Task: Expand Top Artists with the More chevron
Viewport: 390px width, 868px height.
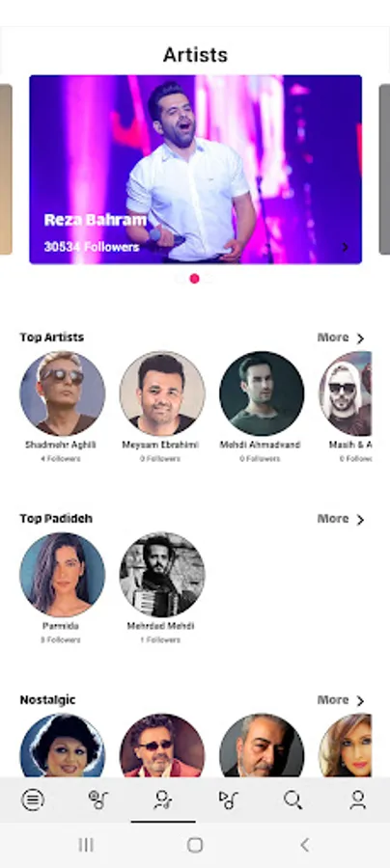Action: 341,338
